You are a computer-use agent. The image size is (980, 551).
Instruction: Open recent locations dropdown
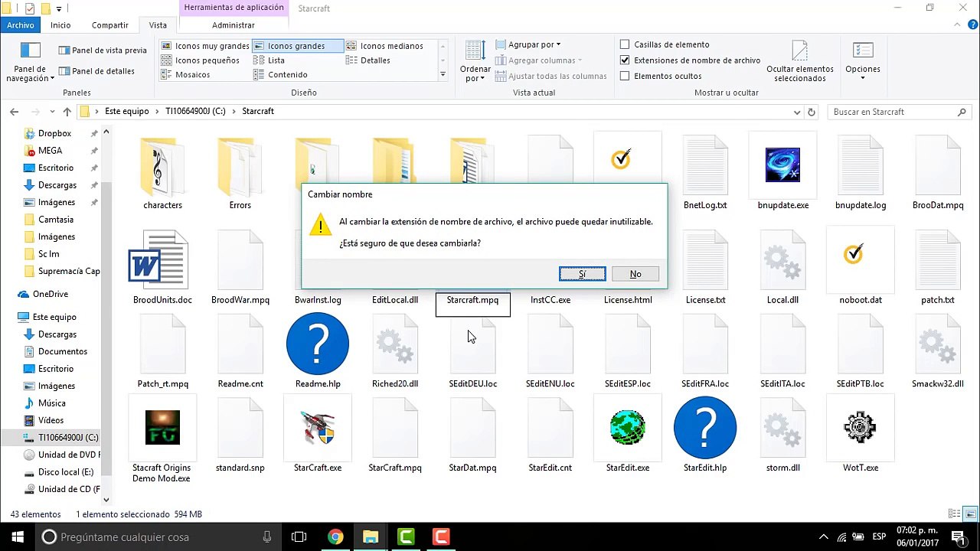pyautogui.click(x=54, y=112)
